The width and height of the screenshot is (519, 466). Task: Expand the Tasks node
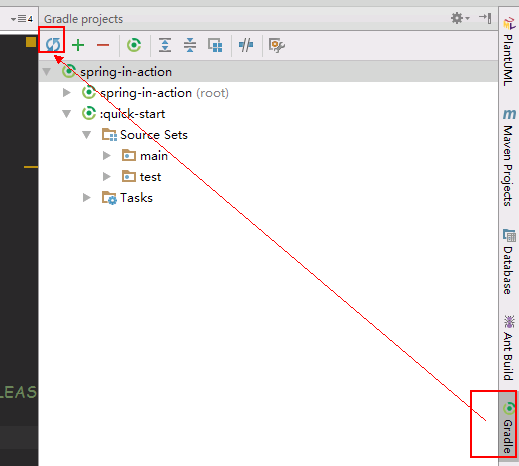tap(87, 198)
